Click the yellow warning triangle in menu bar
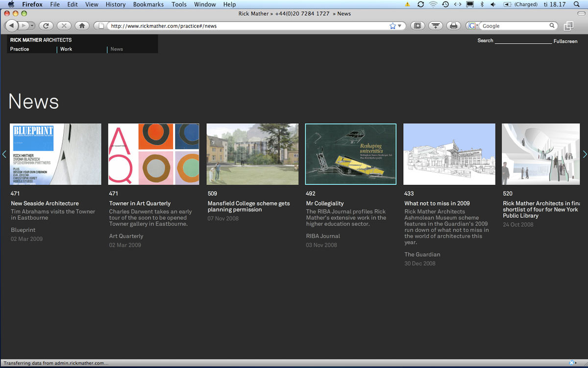The width and height of the screenshot is (588, 368). pyautogui.click(x=408, y=4)
